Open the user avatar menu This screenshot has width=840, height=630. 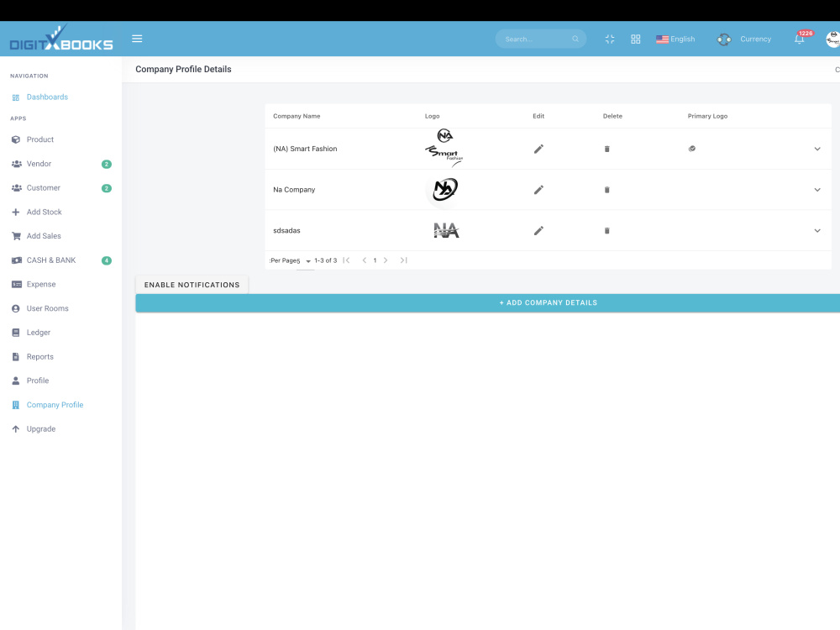(x=833, y=39)
